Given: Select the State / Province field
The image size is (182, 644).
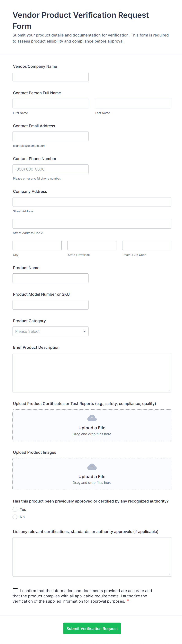Looking at the screenshot, I should [x=92, y=245].
